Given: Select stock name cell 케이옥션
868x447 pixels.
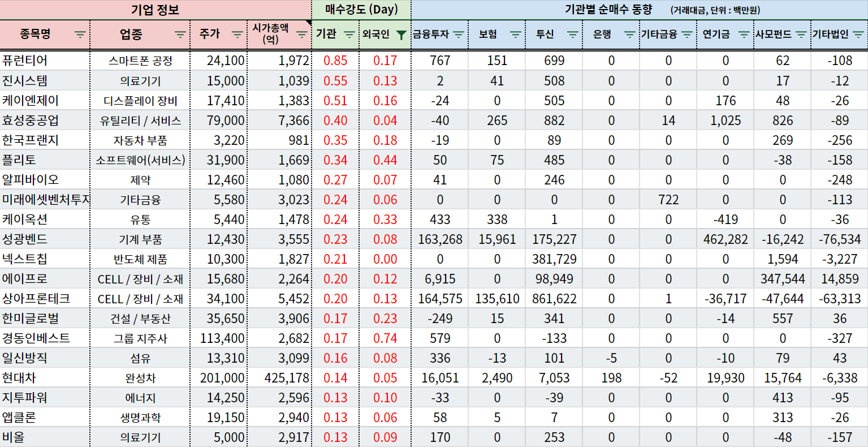Looking at the screenshot, I should pos(45,219).
